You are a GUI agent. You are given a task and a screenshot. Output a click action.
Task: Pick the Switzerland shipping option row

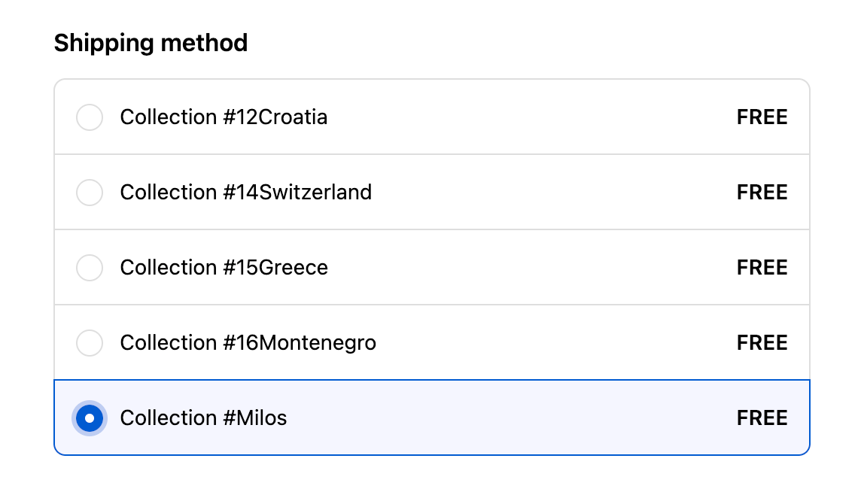[527, 193]
